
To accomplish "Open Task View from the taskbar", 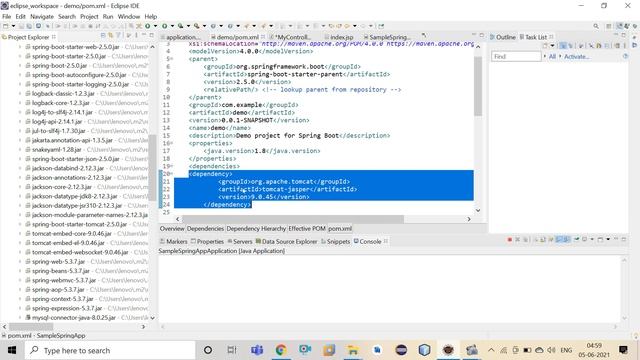I will point(232,350).
